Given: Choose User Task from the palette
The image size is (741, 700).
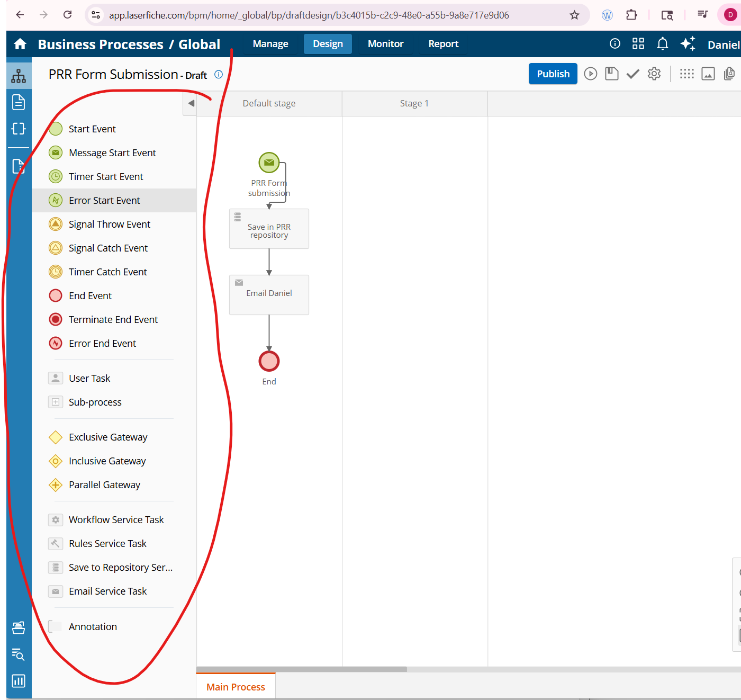Looking at the screenshot, I should 114,378.
